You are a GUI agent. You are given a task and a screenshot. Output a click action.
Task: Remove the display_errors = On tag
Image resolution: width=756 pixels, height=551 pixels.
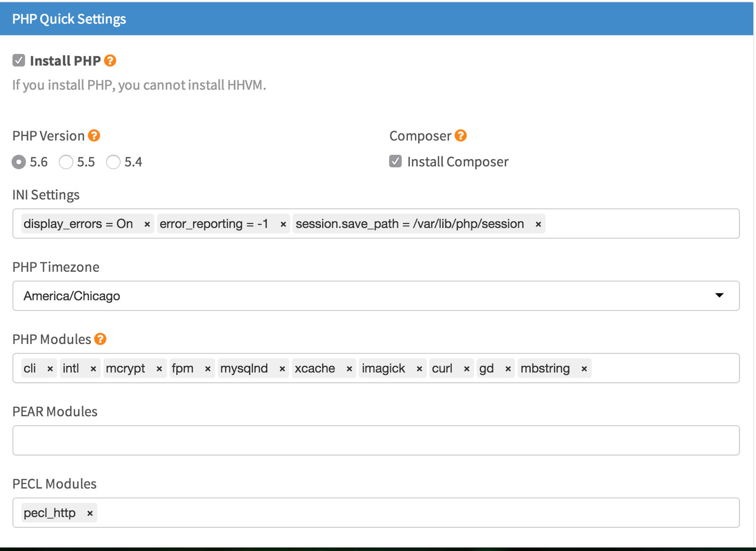tap(147, 224)
